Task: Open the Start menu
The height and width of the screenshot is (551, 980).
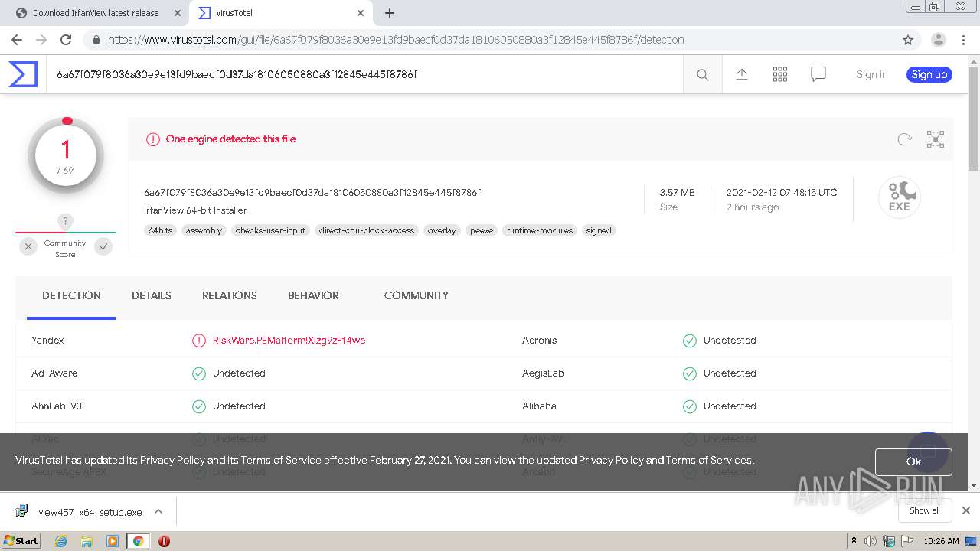Action: point(21,541)
